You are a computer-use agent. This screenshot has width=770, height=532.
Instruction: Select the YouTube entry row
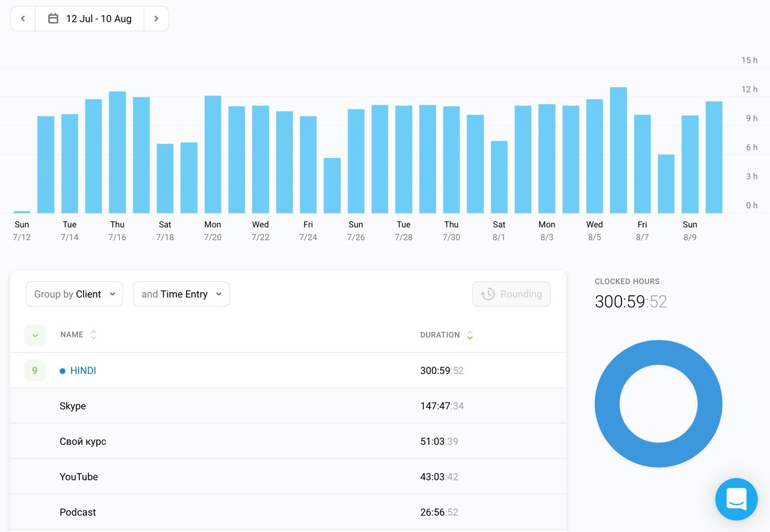[x=288, y=477]
